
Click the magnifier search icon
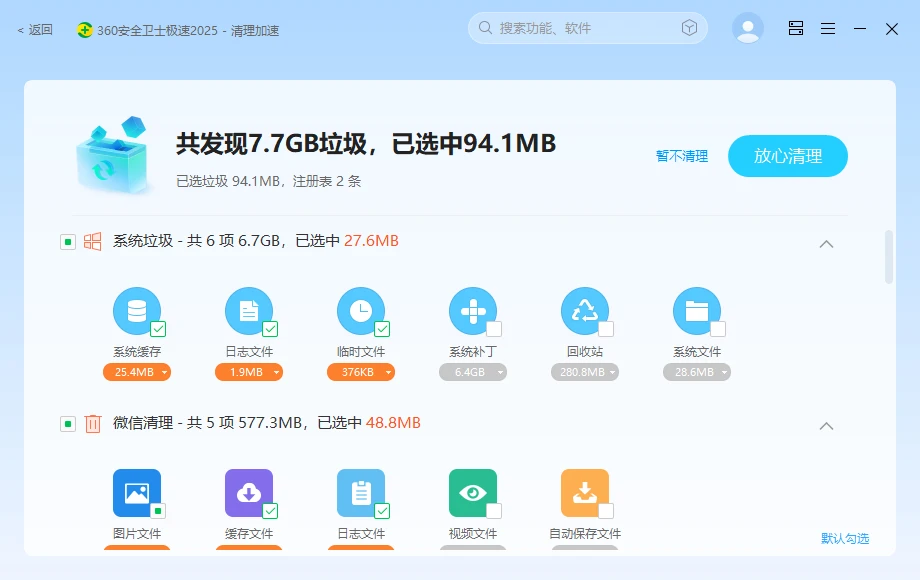pyautogui.click(x=485, y=28)
